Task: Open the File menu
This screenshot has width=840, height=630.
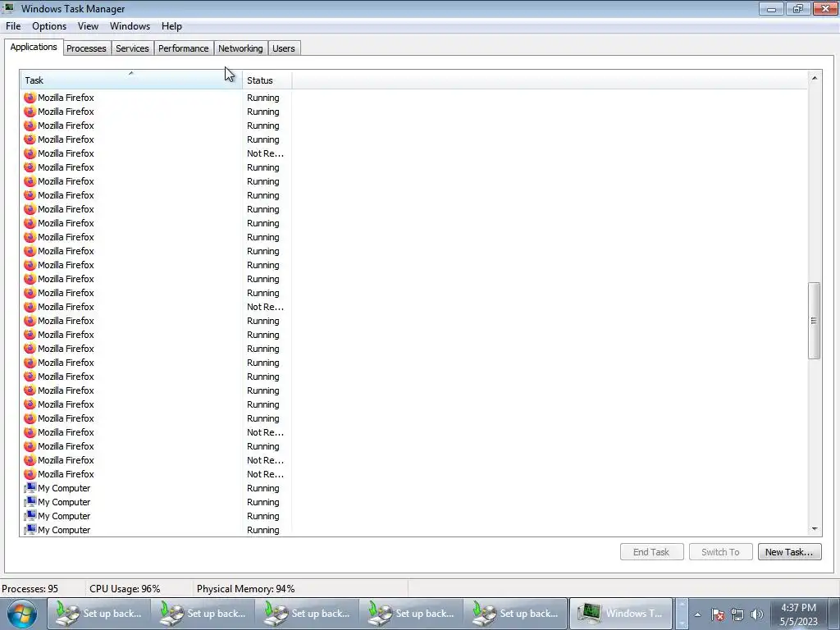Action: [x=13, y=25]
